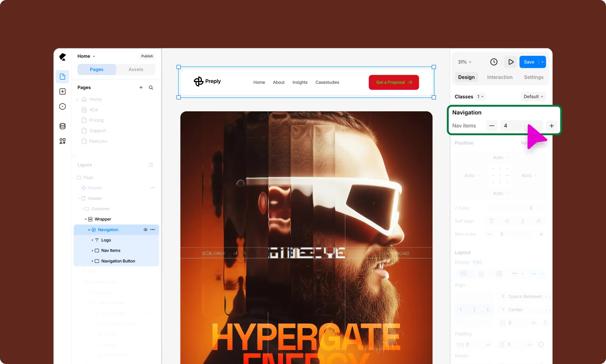The width and height of the screenshot is (606, 364).
Task: Open the Default state dropdown
Action: coord(533,96)
